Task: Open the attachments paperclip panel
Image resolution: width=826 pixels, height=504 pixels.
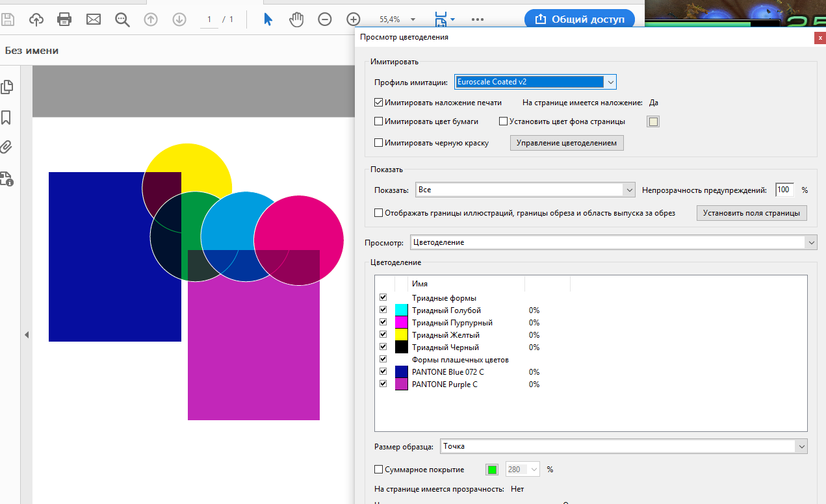Action: click(x=7, y=147)
